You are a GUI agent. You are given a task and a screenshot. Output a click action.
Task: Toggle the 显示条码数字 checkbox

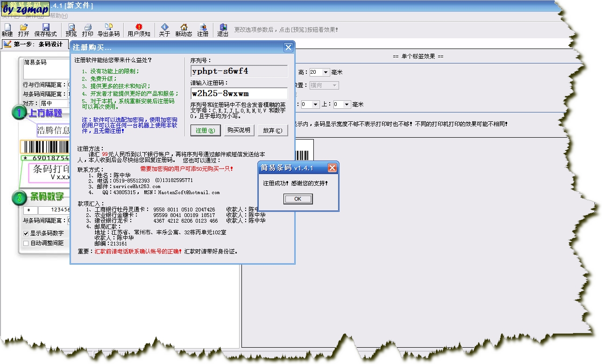[x=26, y=233]
